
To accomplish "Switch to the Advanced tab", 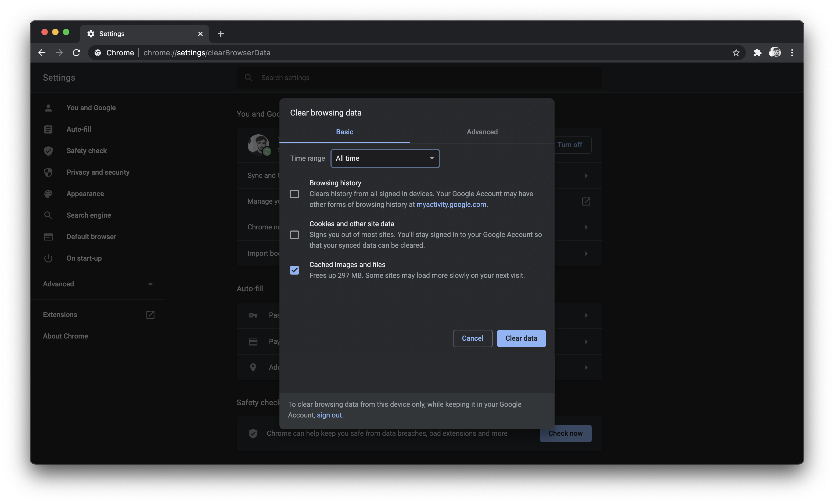I will (482, 132).
